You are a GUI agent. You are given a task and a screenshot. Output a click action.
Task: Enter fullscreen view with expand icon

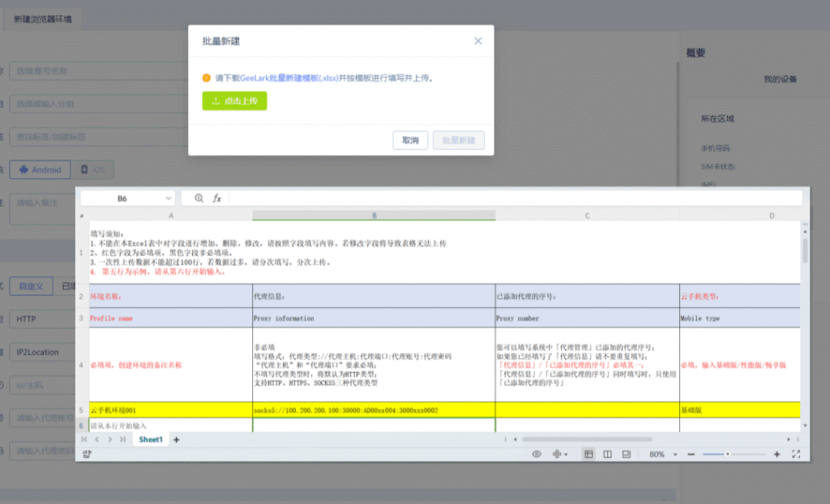796,455
